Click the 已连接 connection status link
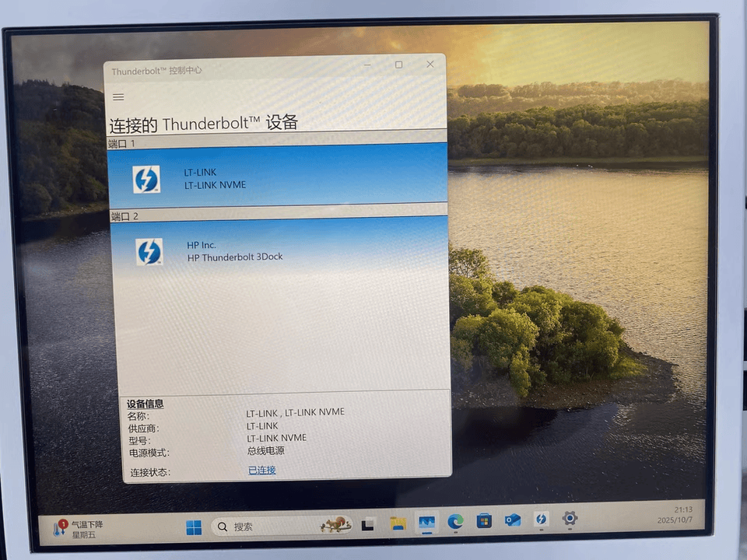The image size is (747, 560). 261,470
